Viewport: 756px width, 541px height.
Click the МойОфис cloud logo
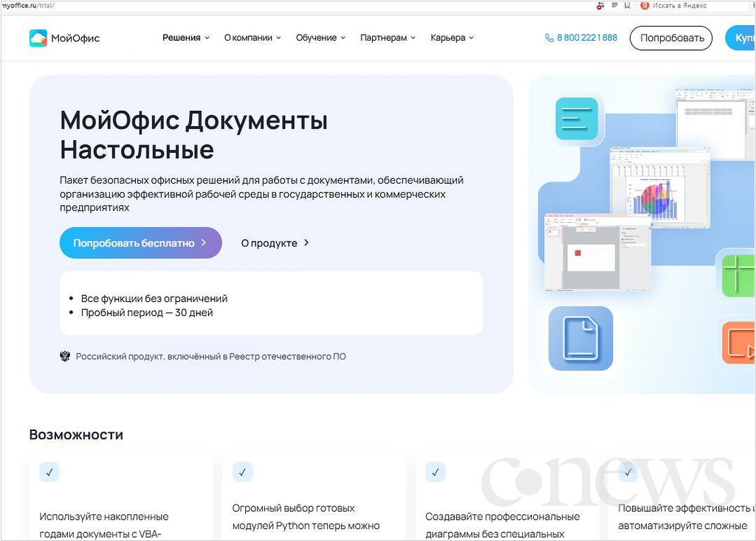[x=38, y=38]
